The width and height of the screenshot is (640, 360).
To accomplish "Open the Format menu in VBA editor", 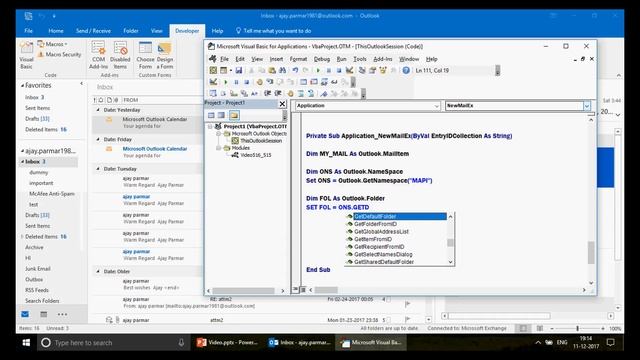I will pos(298,59).
